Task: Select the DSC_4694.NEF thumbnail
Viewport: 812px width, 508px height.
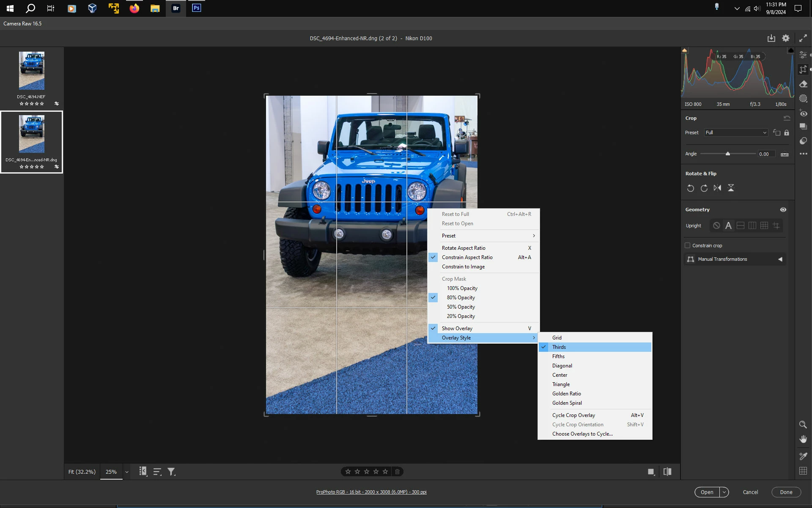Action: click(x=32, y=71)
